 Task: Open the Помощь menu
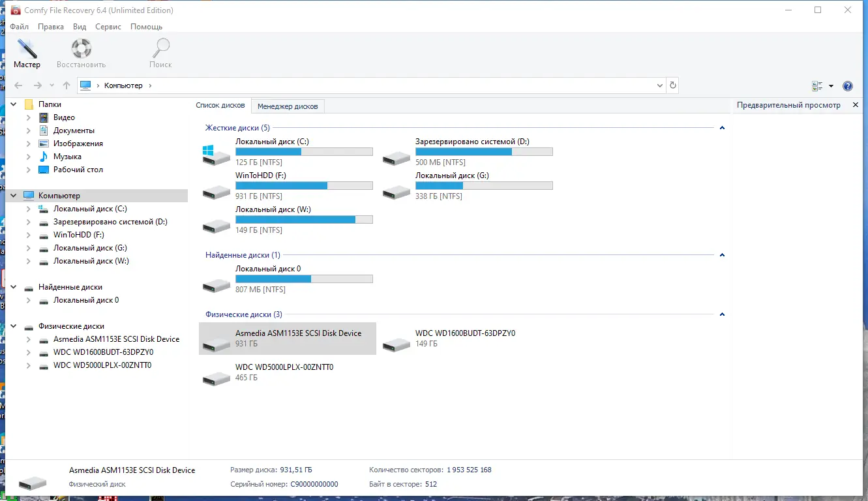pyautogui.click(x=146, y=27)
